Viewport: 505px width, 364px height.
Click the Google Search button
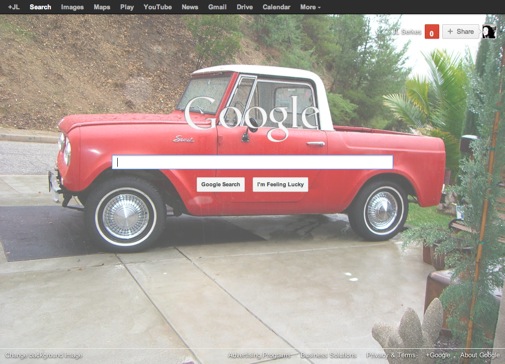(221, 184)
